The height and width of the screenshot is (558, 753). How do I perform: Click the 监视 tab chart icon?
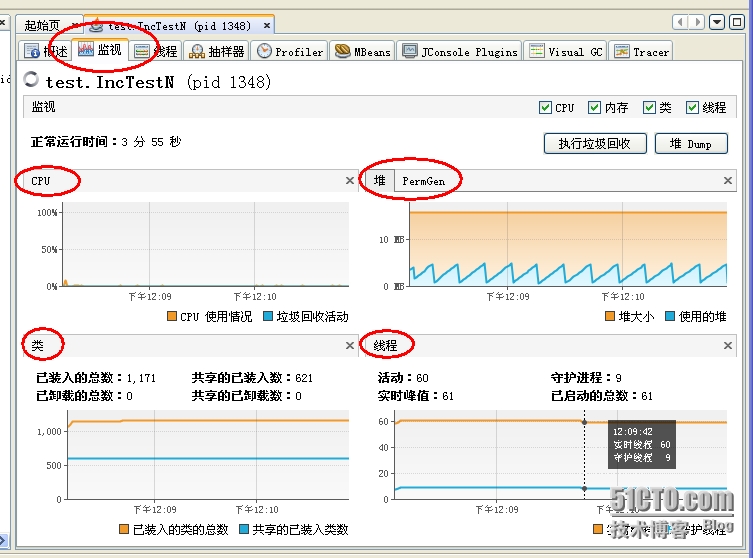(85, 49)
